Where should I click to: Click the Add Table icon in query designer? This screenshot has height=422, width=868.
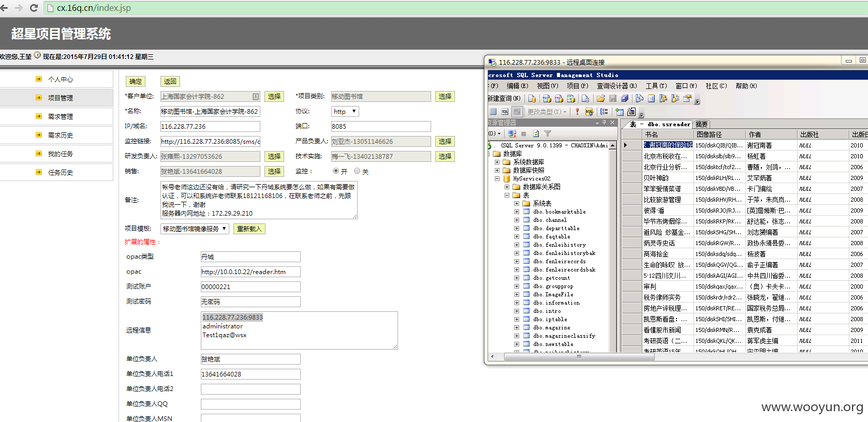tap(620, 111)
